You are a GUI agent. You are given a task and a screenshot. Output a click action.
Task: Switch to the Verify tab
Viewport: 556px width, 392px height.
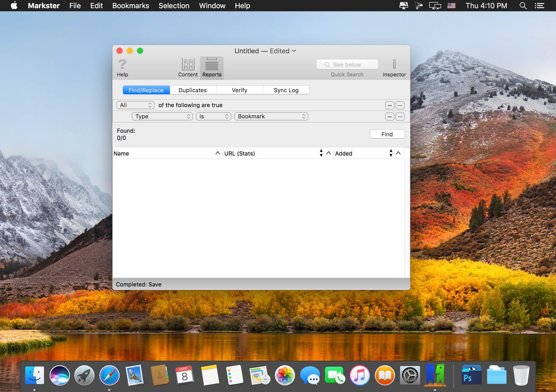pos(239,90)
